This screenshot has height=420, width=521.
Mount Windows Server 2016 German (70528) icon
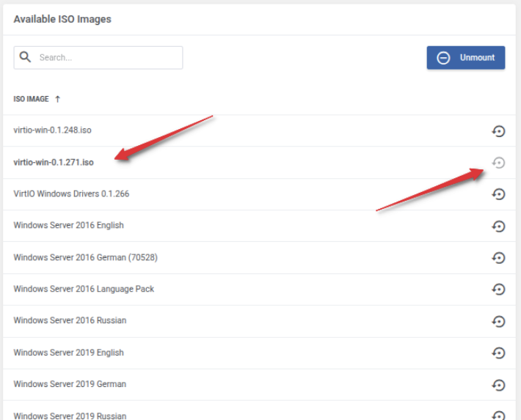[498, 258]
